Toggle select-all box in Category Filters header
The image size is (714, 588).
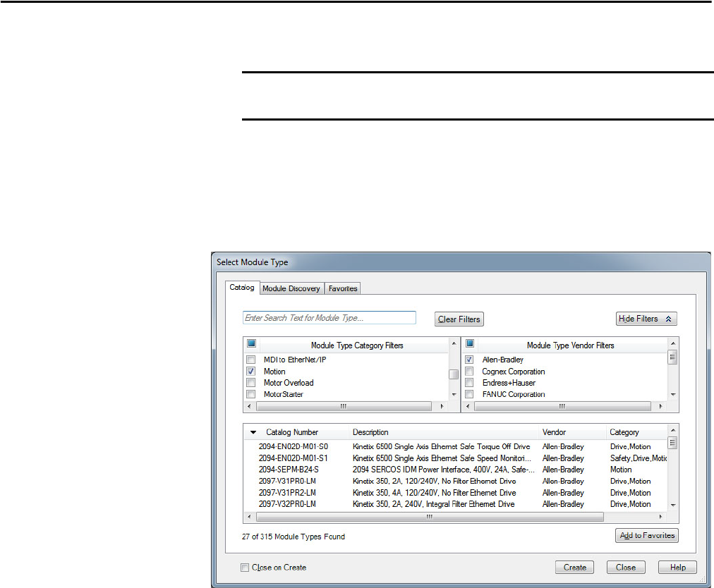point(250,345)
